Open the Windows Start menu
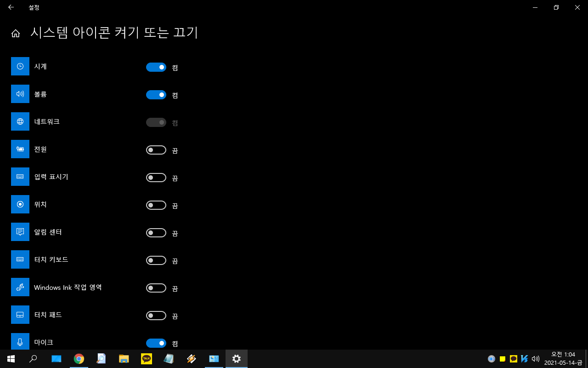The image size is (588, 368). tap(11, 359)
